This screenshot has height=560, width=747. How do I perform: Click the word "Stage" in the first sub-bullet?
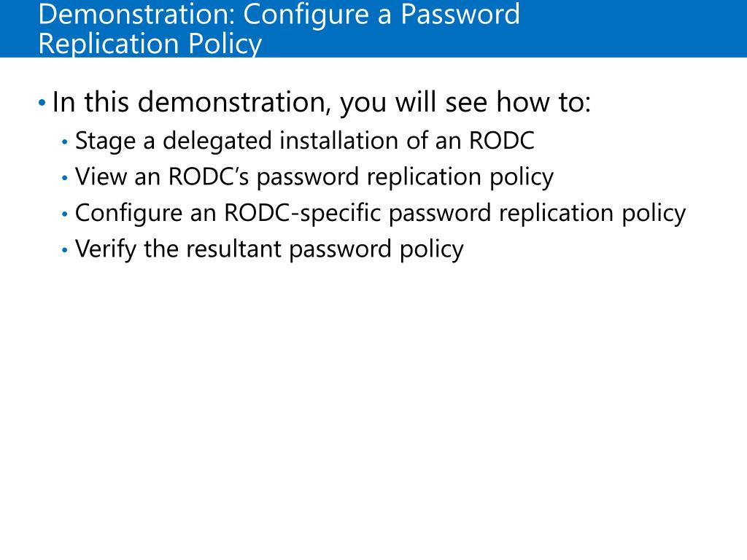pyautogui.click(x=105, y=141)
